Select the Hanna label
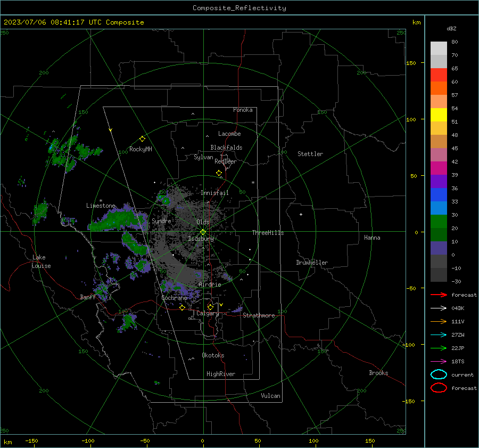The image size is (479, 448). pos(372,238)
